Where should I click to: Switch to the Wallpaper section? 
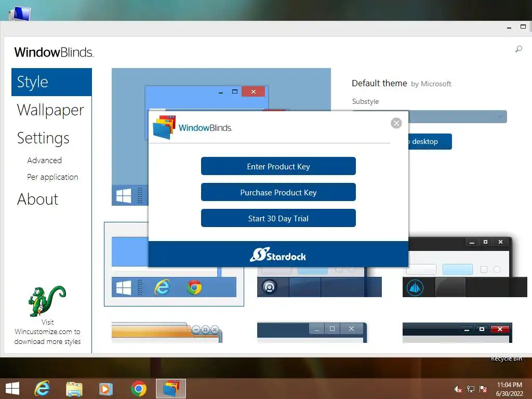click(x=50, y=110)
